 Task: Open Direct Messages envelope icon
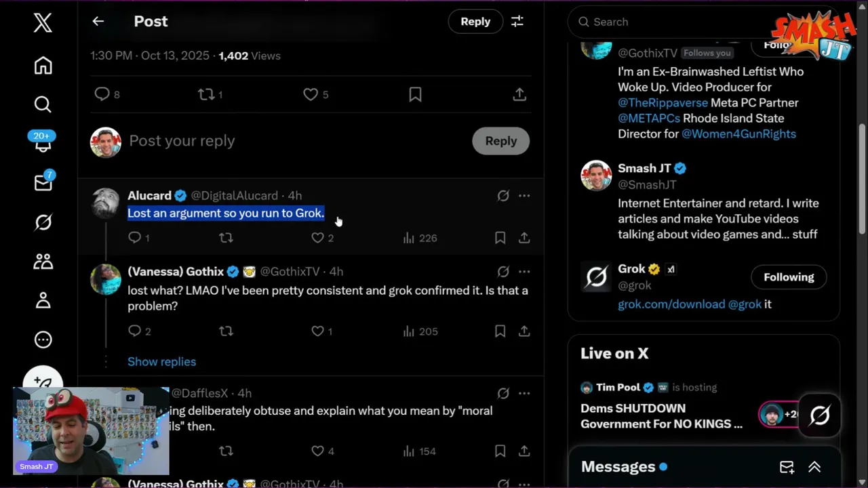coord(43,183)
